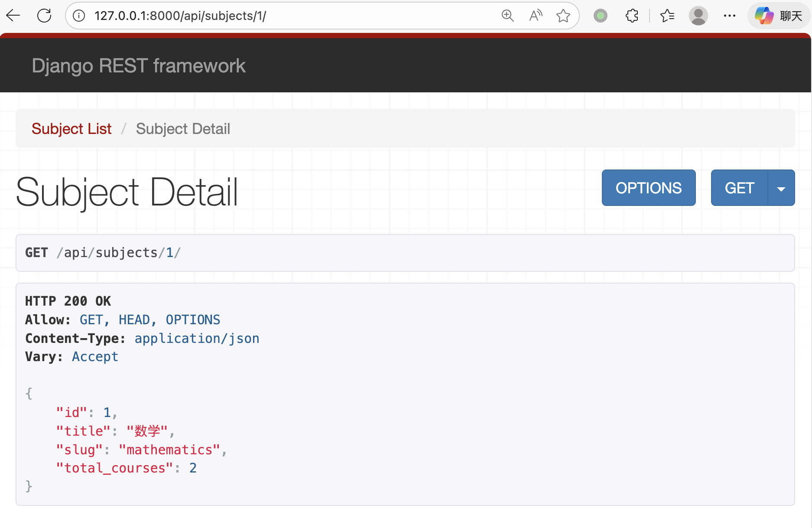Open browser Settings and more menu
The width and height of the screenshot is (812, 528).
pos(730,16)
